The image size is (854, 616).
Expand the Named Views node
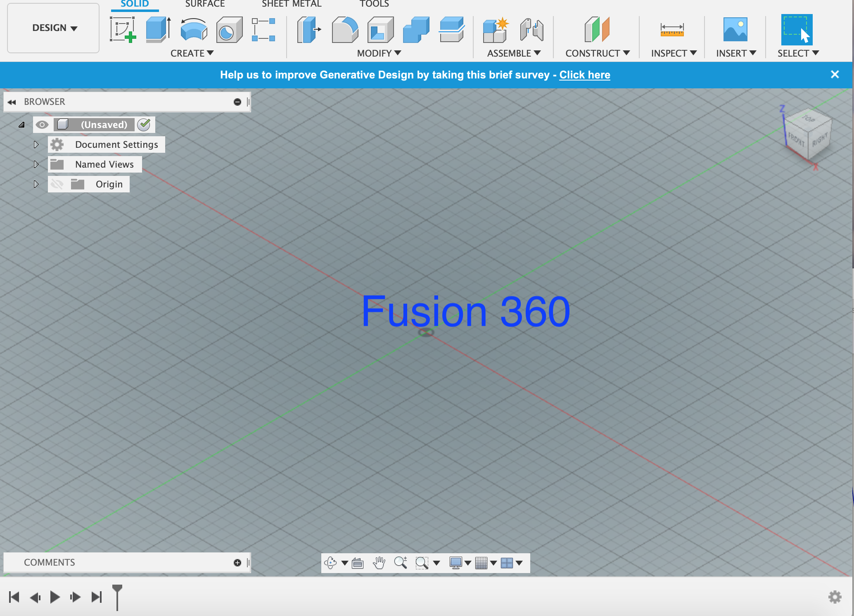pos(36,164)
